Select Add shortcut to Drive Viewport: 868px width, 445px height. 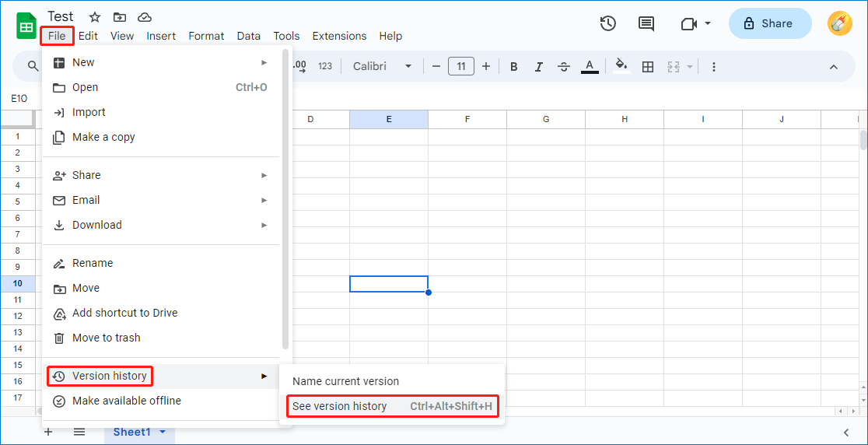pos(162,314)
